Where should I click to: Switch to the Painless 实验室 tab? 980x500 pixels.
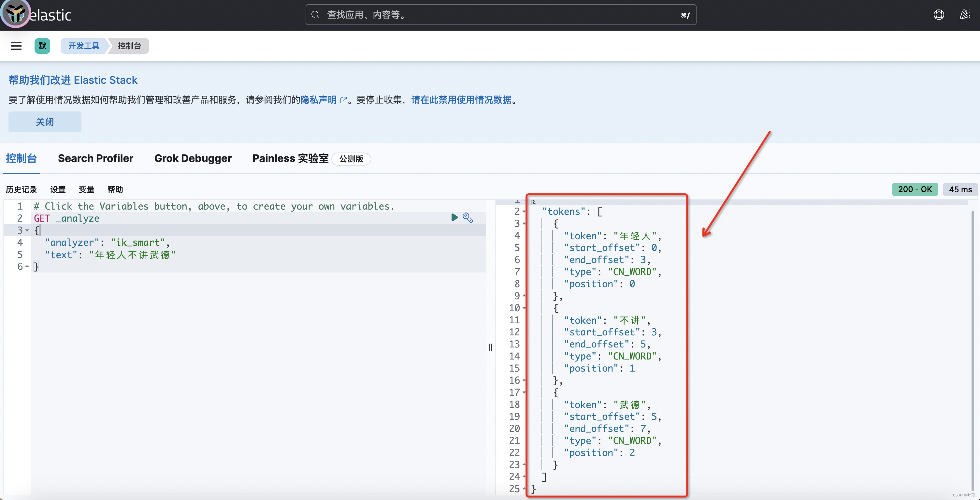(x=290, y=158)
